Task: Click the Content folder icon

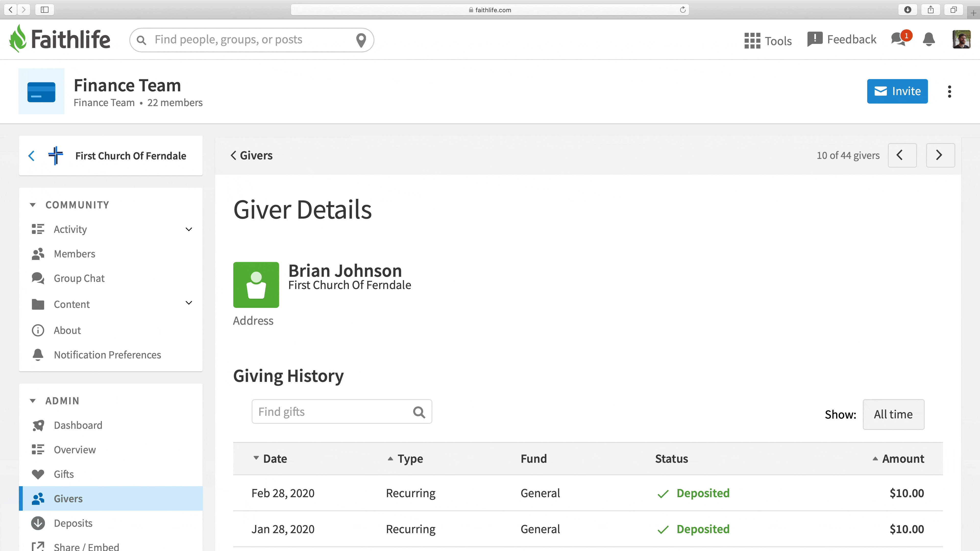Action: (x=38, y=304)
